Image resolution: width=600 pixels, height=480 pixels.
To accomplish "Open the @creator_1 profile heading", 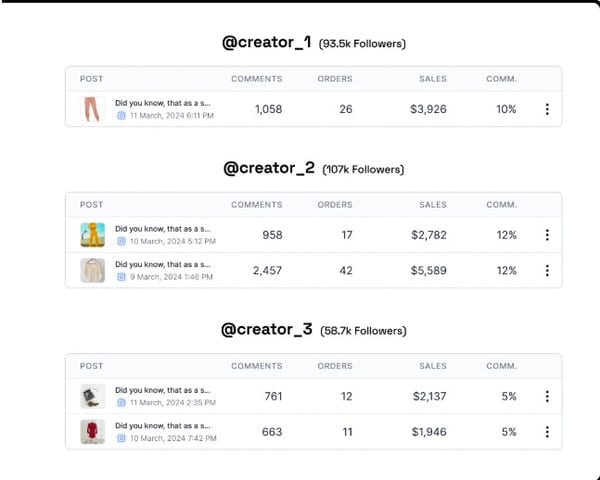I will click(268, 43).
